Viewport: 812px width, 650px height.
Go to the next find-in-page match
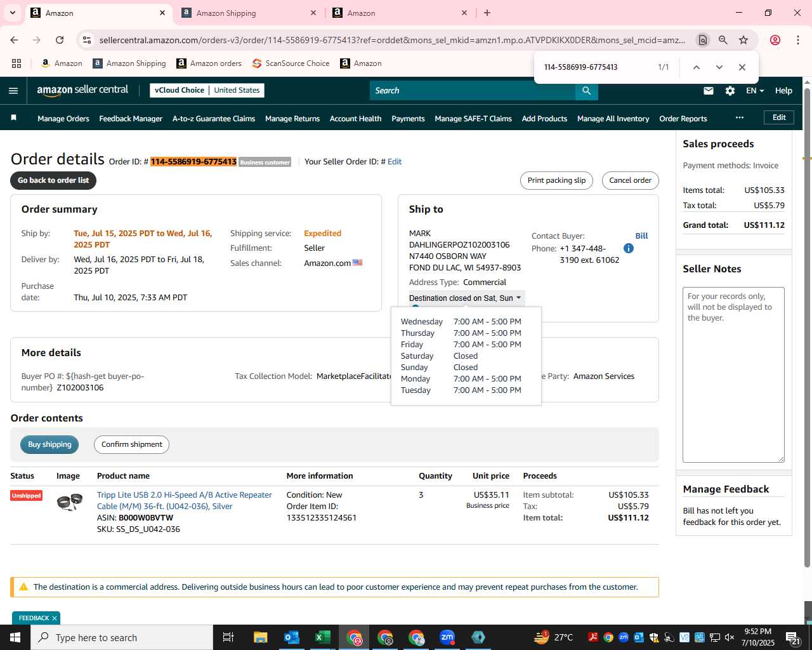point(719,67)
